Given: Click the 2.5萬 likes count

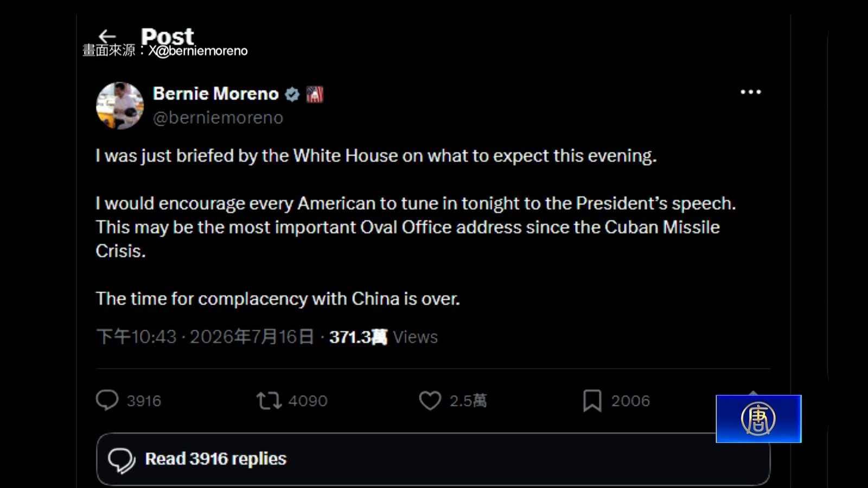Looking at the screenshot, I should tap(468, 401).
